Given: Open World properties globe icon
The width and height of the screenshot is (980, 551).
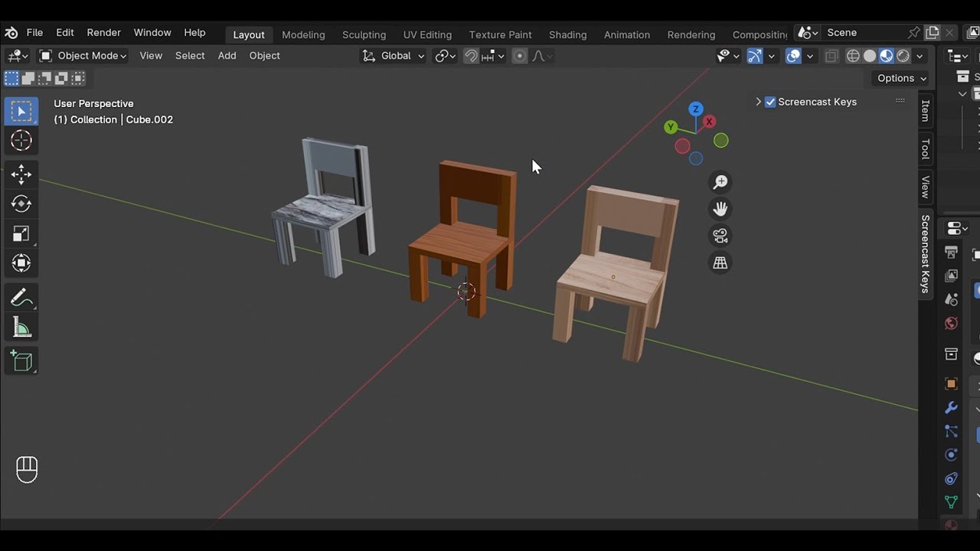Looking at the screenshot, I should pyautogui.click(x=952, y=324).
